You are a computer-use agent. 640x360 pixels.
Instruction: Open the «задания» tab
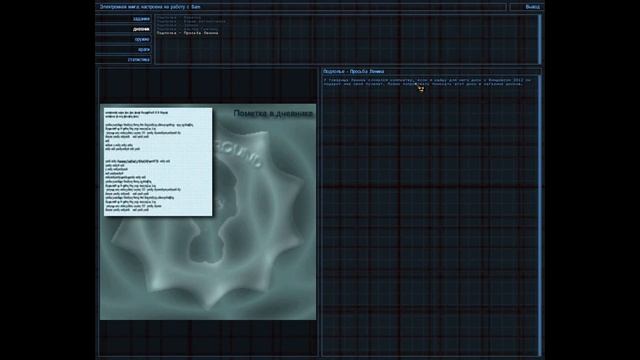click(124, 19)
